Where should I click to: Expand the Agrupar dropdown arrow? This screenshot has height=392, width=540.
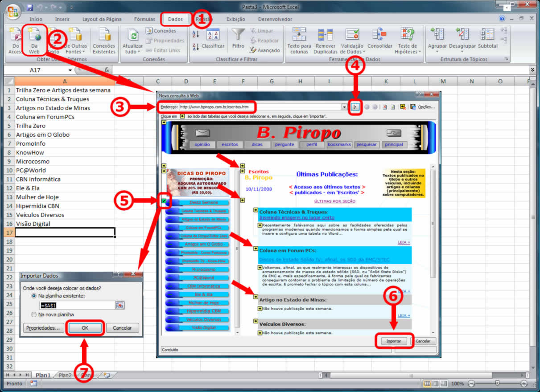tap(437, 52)
